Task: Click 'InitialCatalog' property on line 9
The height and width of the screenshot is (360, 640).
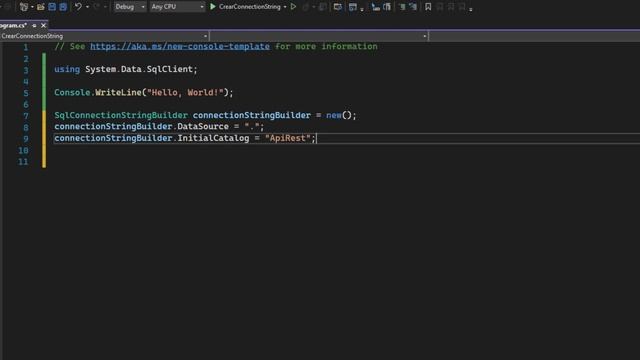Action: pos(213,138)
